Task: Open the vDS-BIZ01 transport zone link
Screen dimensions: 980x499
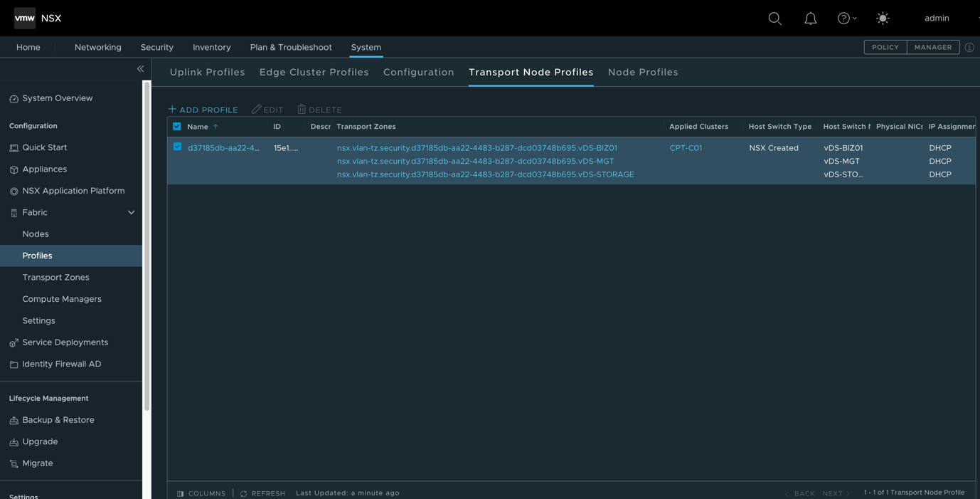Action: pyautogui.click(x=477, y=148)
